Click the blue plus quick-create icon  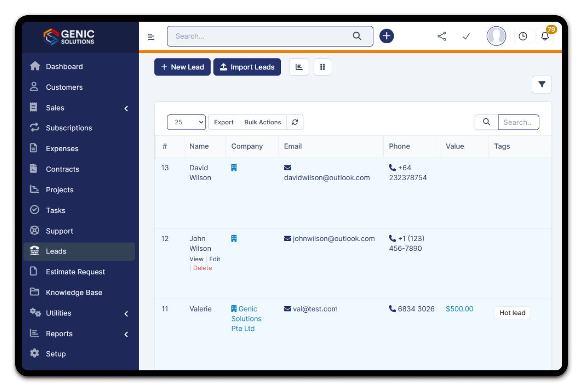pos(387,36)
